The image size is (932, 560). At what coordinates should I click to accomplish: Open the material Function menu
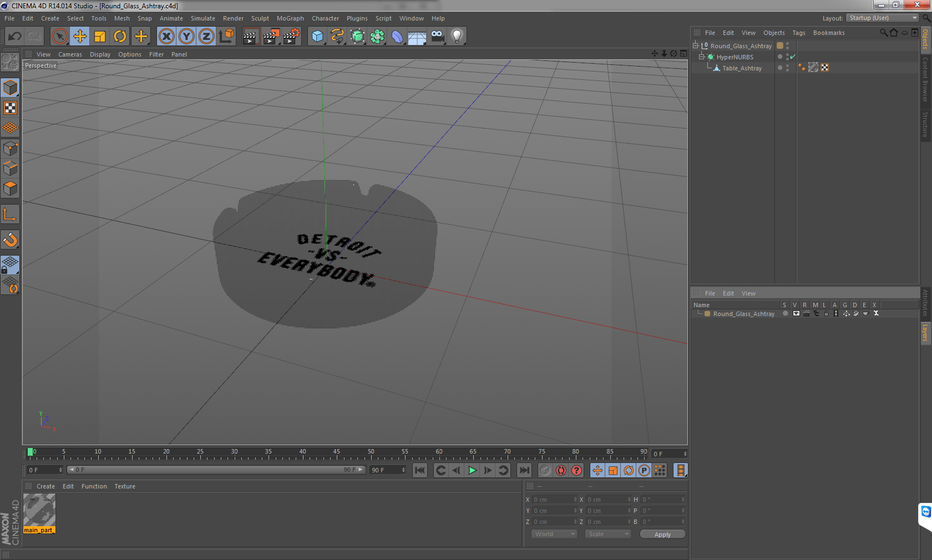pos(94,486)
